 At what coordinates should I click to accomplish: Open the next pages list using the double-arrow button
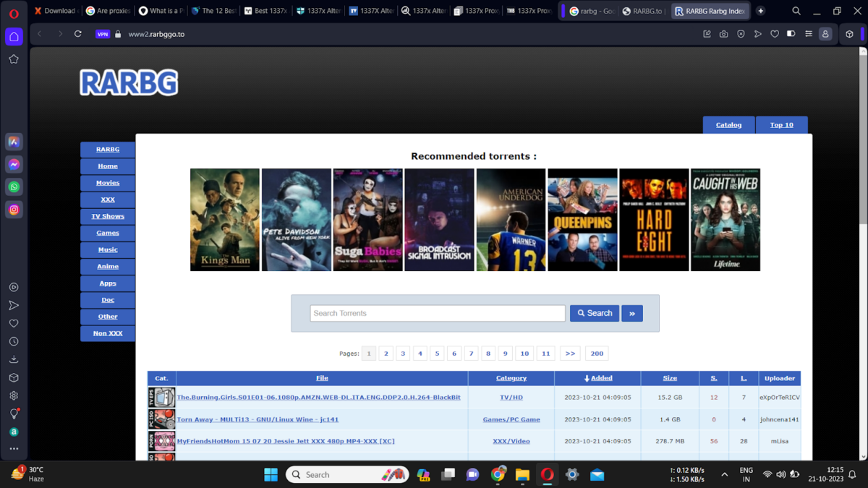point(570,353)
